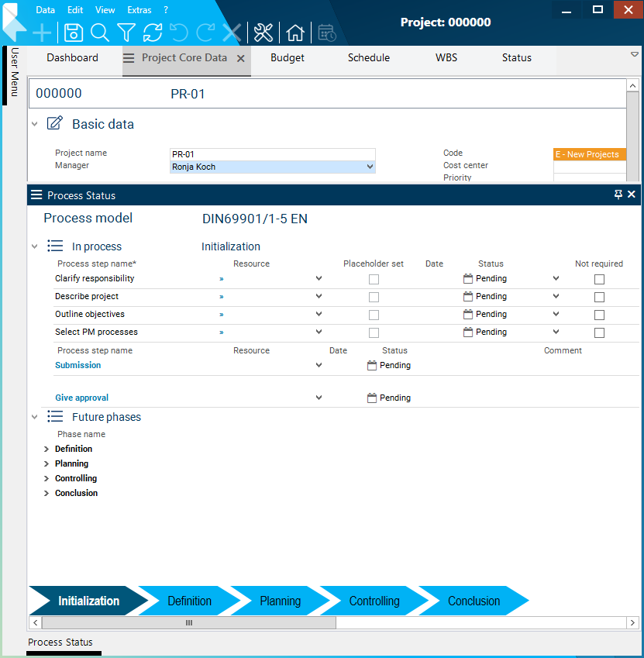Switch to the Budget tab
This screenshot has width=644, height=658.
point(288,58)
